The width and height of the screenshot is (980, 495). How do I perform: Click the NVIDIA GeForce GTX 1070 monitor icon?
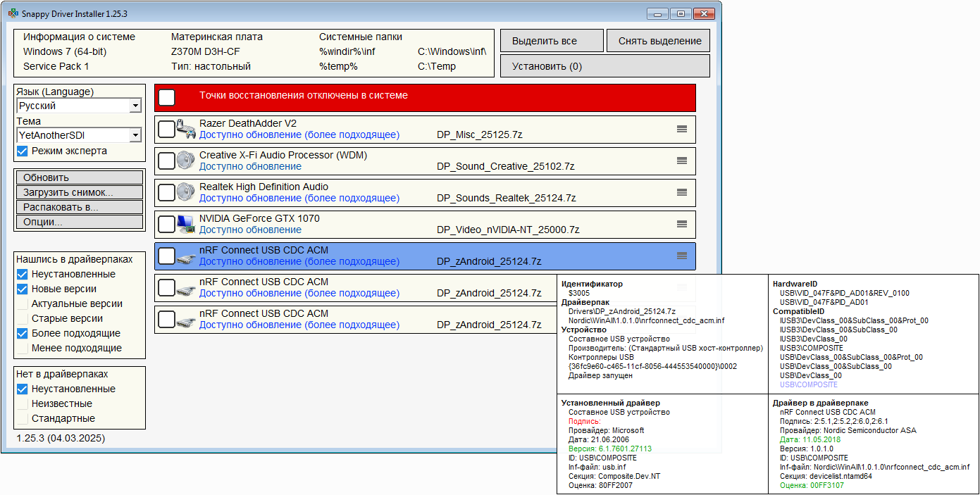point(185,224)
